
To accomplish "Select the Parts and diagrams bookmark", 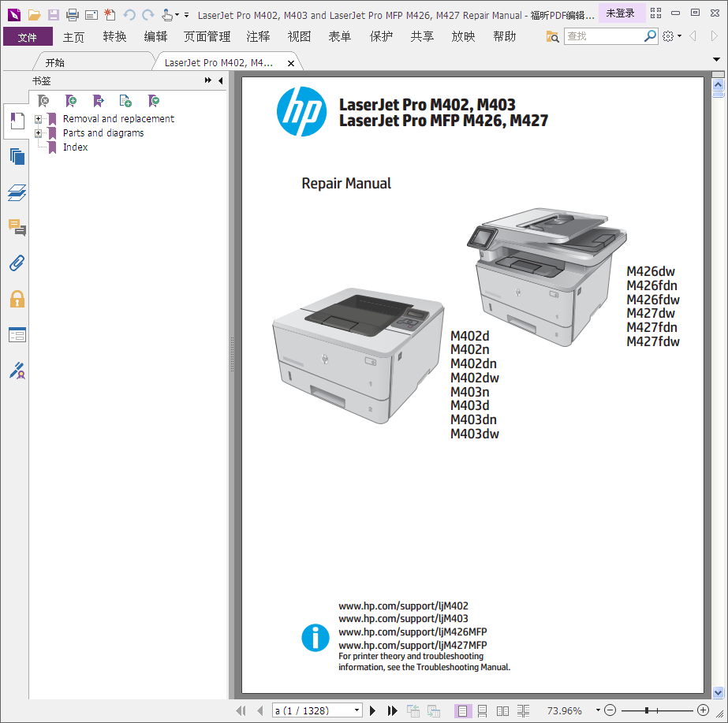I will tap(103, 133).
